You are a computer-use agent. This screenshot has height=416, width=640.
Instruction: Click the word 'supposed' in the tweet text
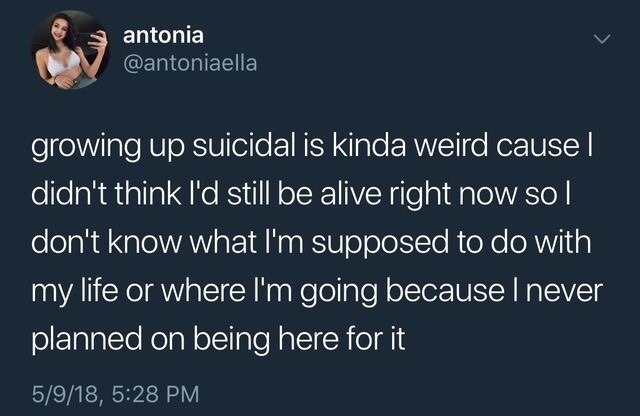point(380,244)
